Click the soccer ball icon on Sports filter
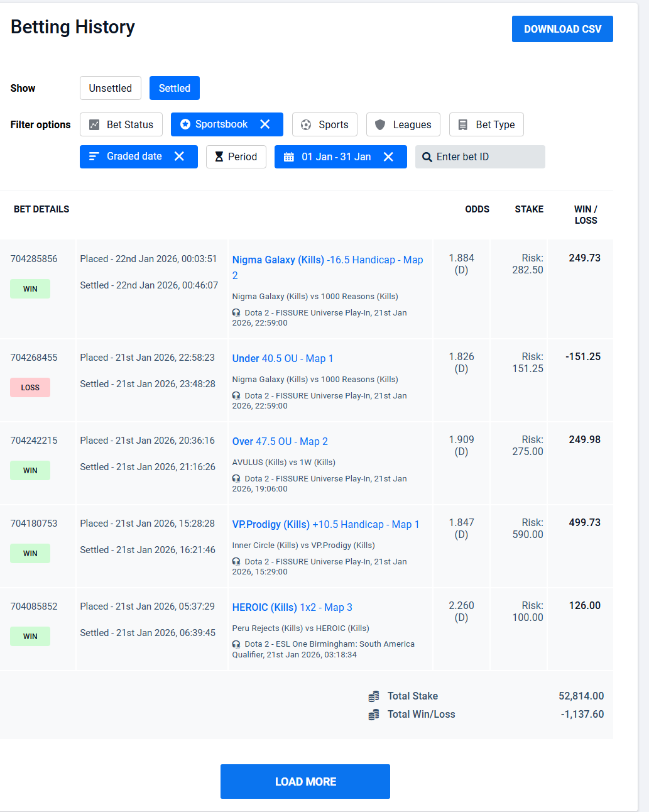Viewport: 649px width, 812px height. 306,125
